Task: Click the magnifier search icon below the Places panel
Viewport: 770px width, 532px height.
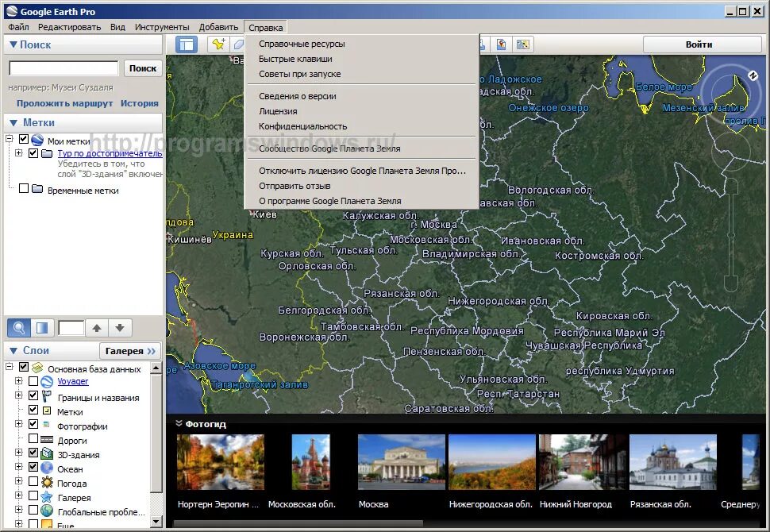Action: coord(19,328)
